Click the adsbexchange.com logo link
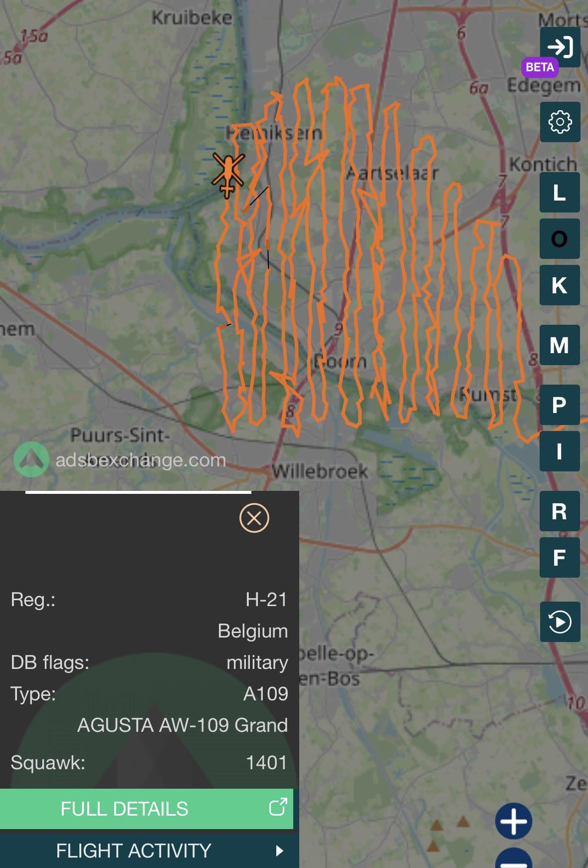 (x=120, y=459)
